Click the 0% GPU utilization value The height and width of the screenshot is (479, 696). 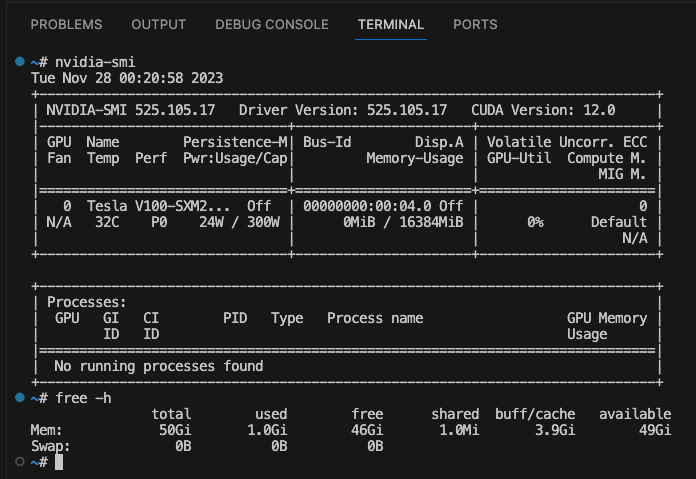coord(535,222)
